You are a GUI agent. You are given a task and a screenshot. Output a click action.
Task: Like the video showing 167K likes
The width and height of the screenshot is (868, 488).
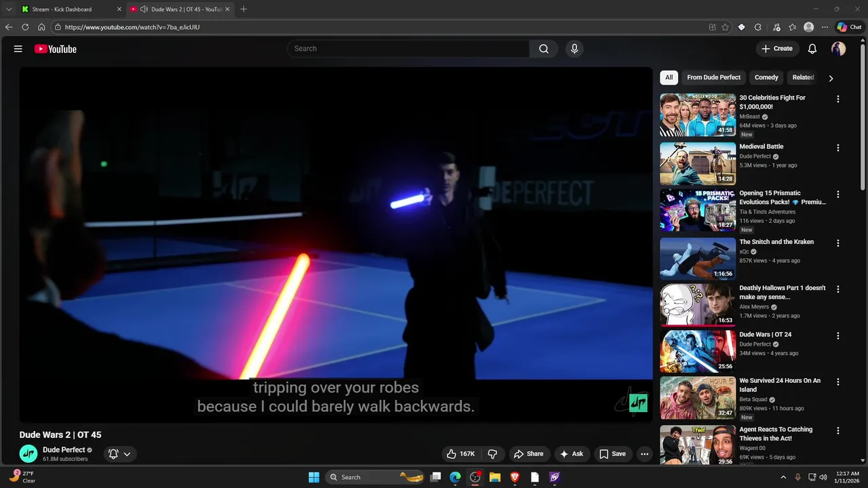[460, 454]
